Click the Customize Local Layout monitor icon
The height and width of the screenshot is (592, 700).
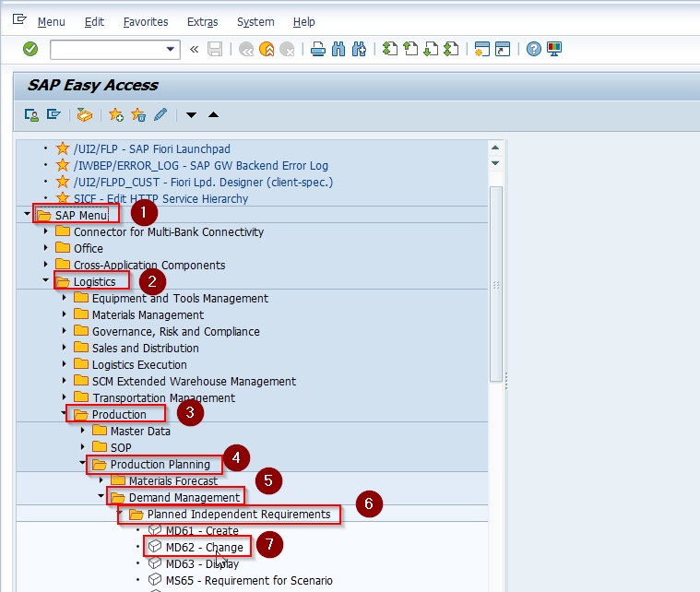click(554, 49)
